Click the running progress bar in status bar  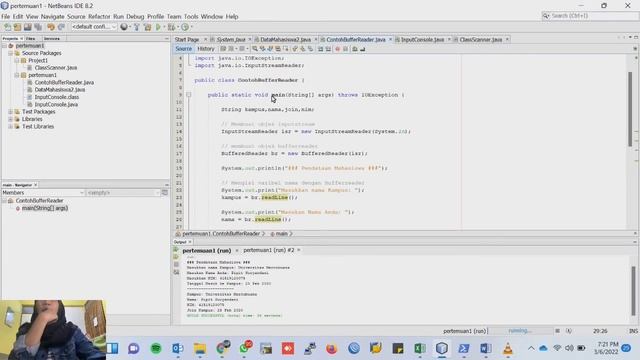[x=520, y=331]
